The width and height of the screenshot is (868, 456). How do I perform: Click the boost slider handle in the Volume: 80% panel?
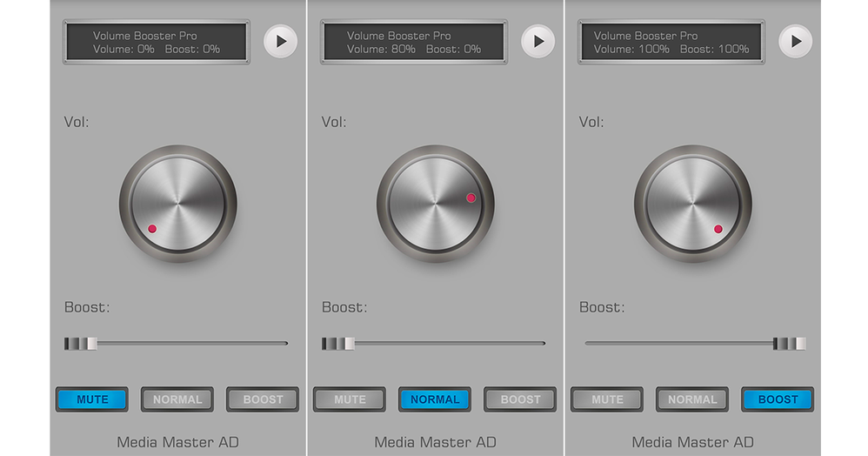click(x=337, y=344)
